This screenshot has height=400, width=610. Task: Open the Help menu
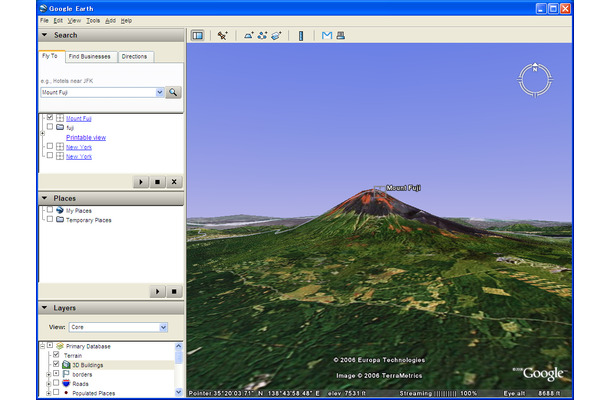(x=126, y=21)
